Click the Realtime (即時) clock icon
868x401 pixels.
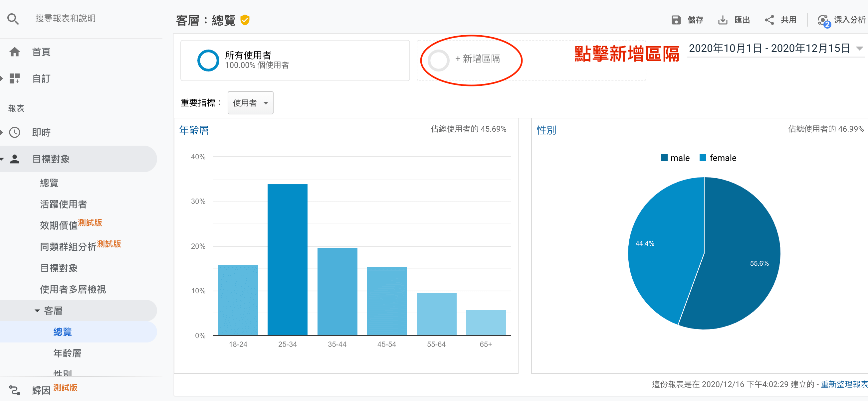pos(15,132)
